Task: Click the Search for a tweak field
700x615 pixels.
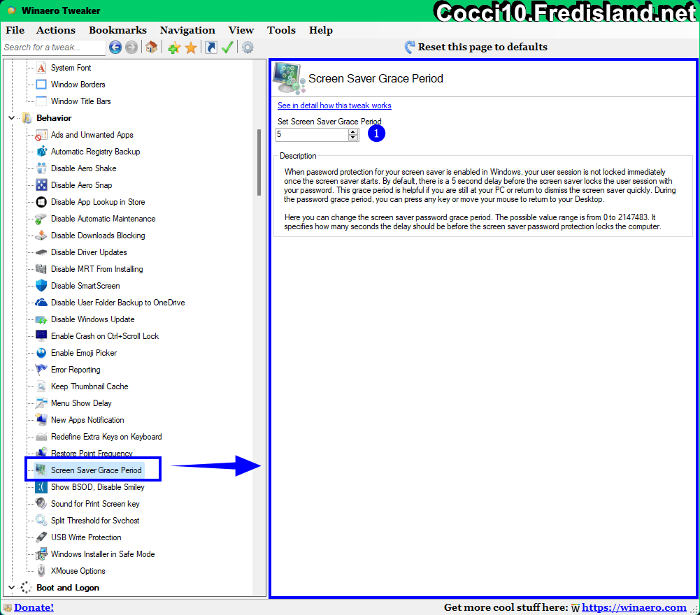Action: (x=54, y=48)
